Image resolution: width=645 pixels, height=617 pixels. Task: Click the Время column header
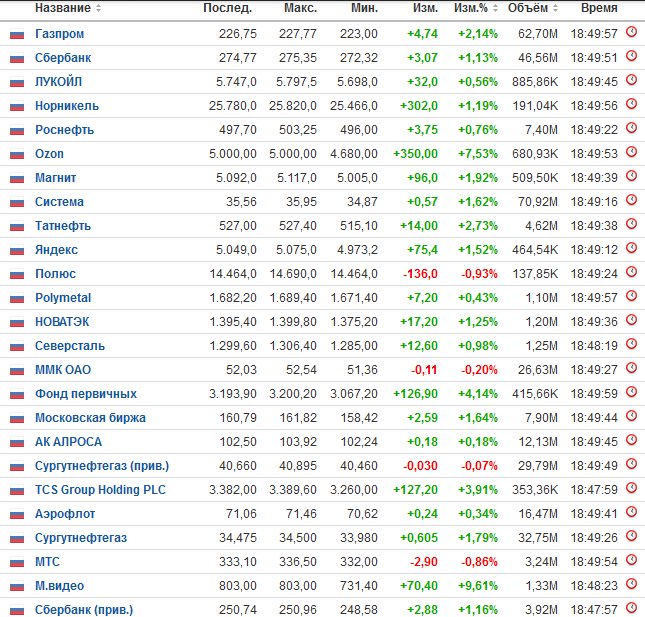[599, 8]
